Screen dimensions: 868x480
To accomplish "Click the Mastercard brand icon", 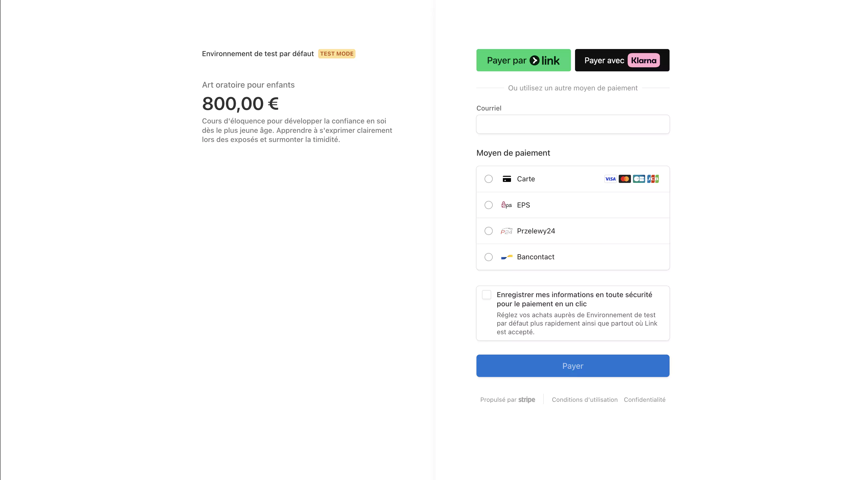I will pos(624,179).
